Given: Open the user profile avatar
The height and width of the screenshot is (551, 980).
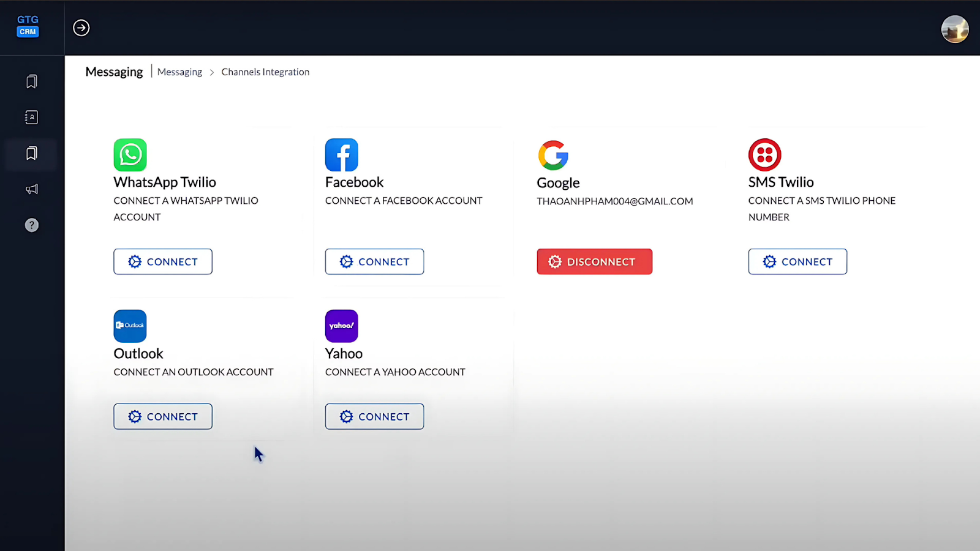Looking at the screenshot, I should pos(954,29).
